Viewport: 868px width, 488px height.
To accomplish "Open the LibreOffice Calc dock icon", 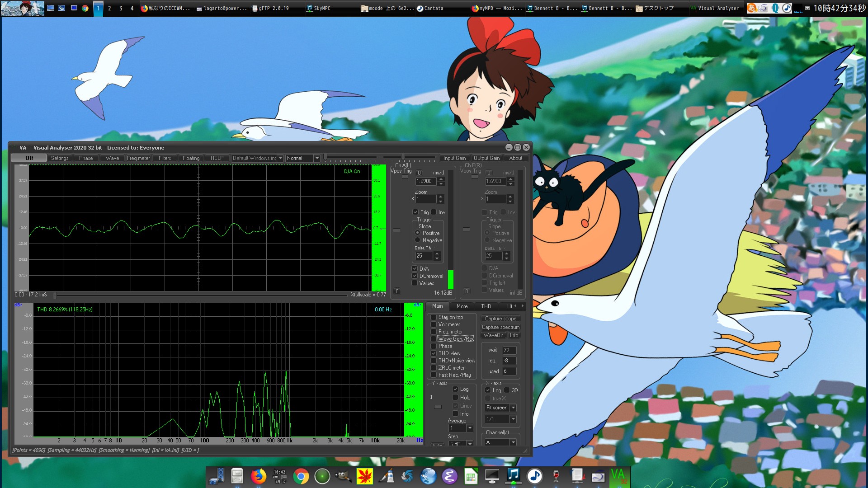I will coord(471,476).
